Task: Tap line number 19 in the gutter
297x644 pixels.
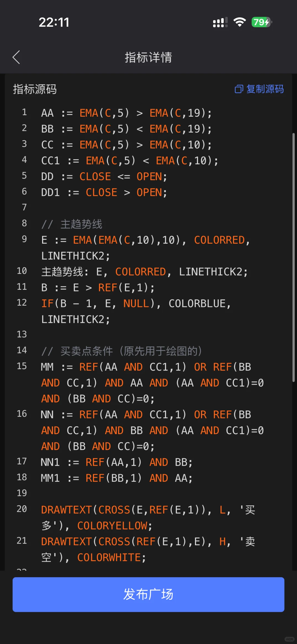Action: click(x=22, y=493)
